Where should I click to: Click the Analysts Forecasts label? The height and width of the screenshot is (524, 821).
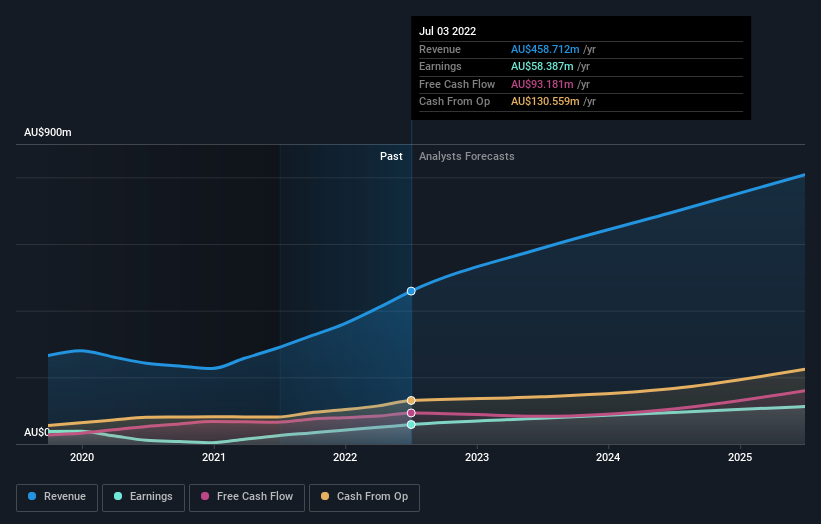[x=467, y=156]
